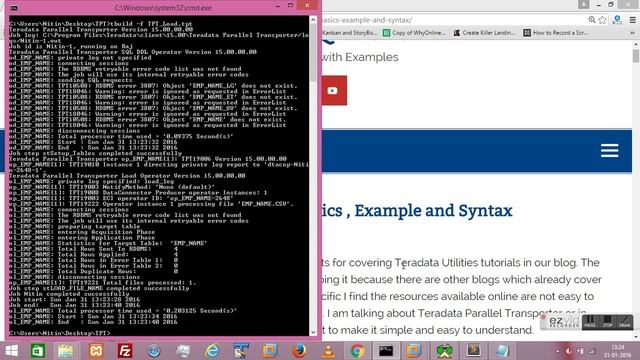Click the YouTube icon on the webpage
Image resolution: width=640 pixels, height=360 pixels.
333,91
